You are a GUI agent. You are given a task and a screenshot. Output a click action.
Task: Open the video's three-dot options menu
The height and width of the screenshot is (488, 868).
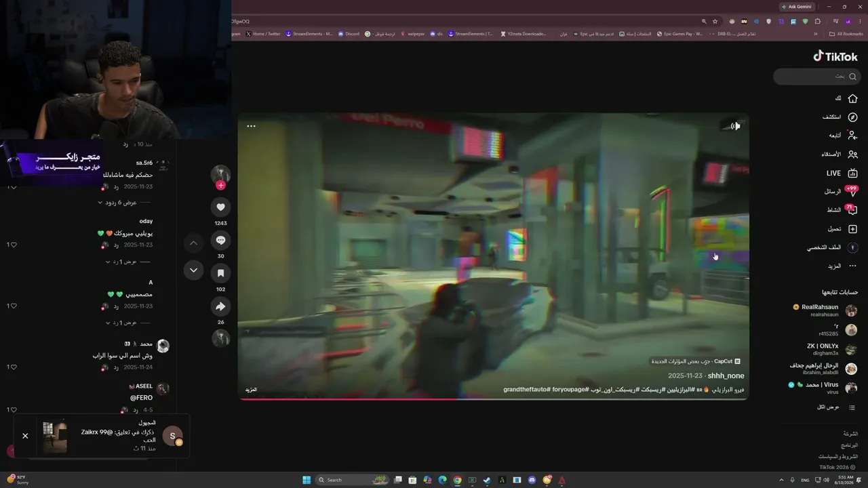click(251, 126)
